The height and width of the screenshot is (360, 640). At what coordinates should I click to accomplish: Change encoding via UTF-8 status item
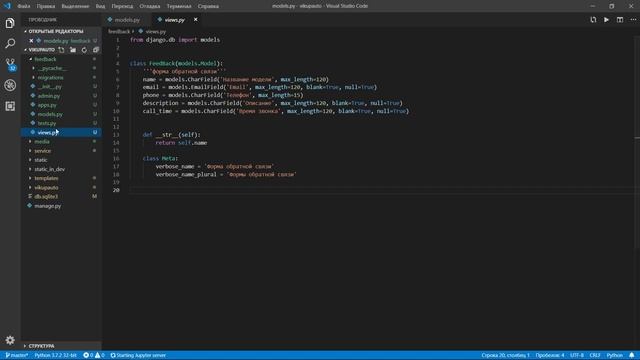point(577,355)
